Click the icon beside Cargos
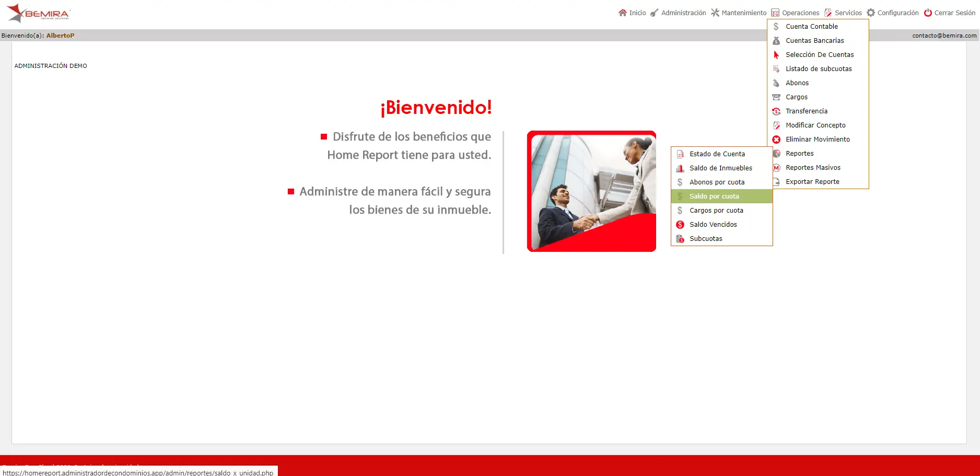Screen dimensions: 980x476 (776, 97)
